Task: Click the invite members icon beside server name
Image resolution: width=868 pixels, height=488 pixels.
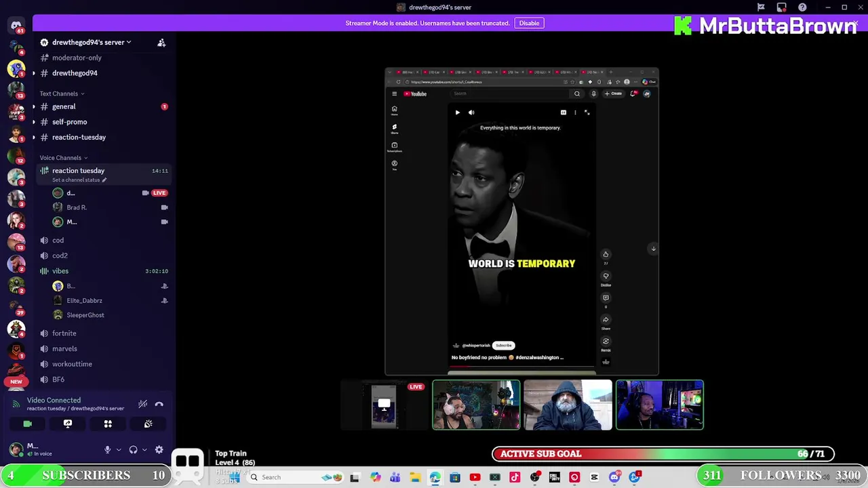Action: (x=161, y=43)
